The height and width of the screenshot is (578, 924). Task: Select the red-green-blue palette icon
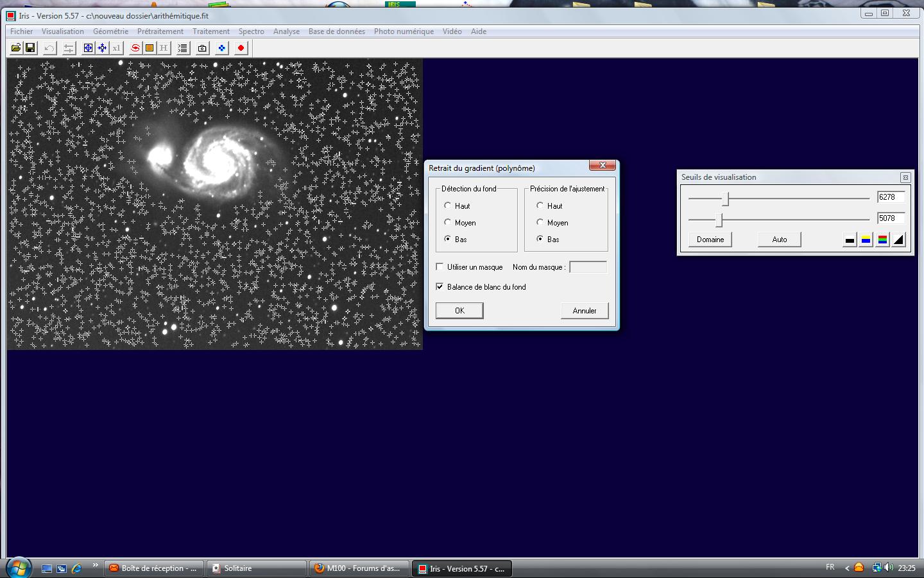[x=882, y=240]
